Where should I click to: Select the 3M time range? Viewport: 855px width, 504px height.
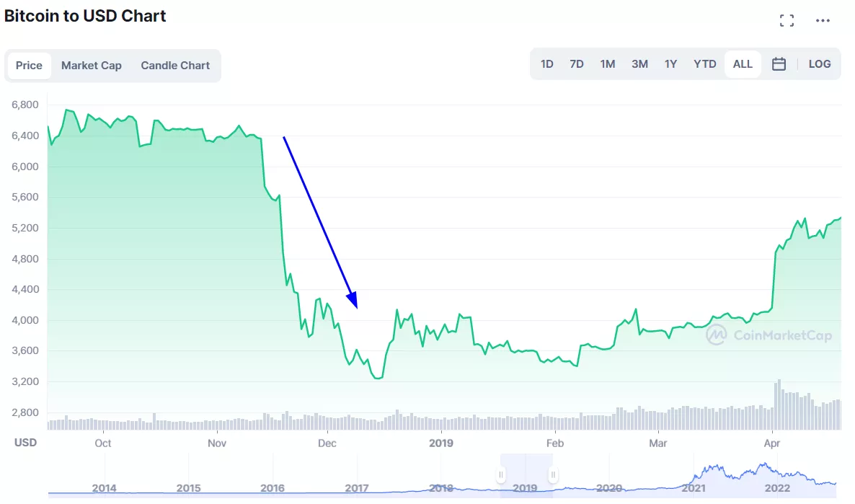coord(639,64)
